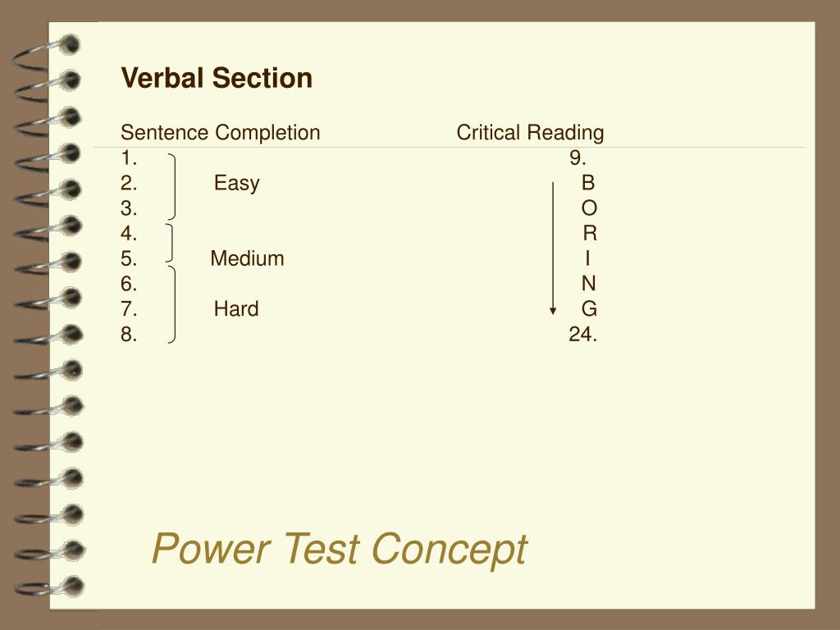Click the Power Test Concept title
Image resolution: width=840 pixels, height=630 pixels.
pos(340,549)
